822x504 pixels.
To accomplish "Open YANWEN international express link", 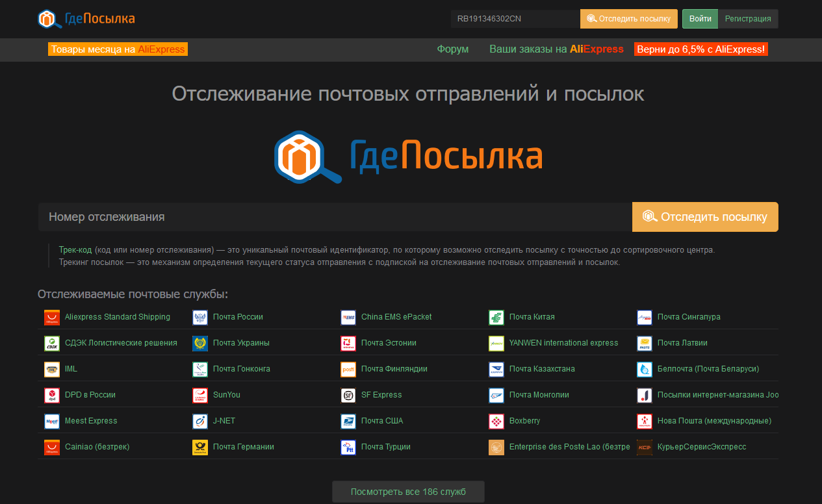I will click(x=564, y=343).
